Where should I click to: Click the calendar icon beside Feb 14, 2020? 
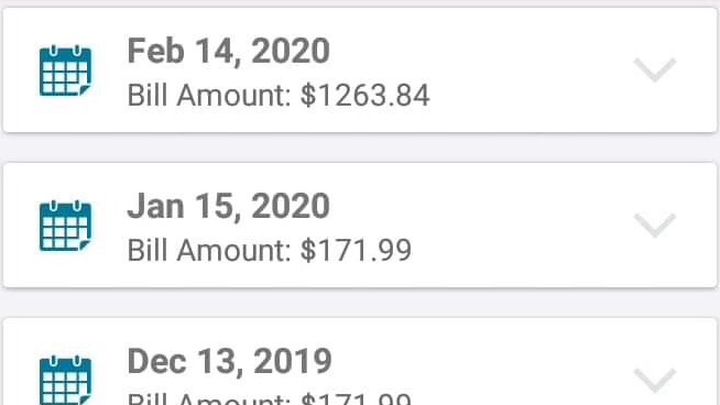pos(65,71)
